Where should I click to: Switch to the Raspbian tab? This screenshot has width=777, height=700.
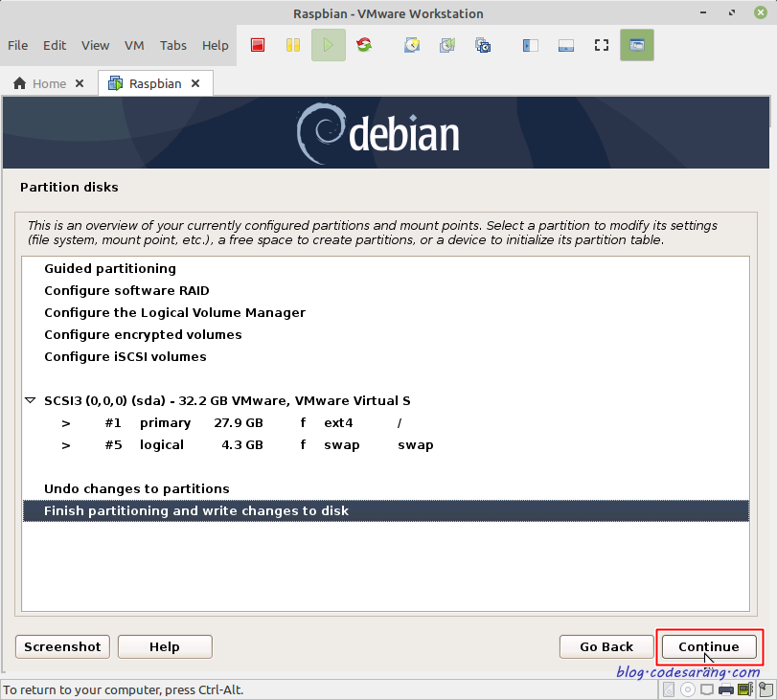[x=155, y=83]
